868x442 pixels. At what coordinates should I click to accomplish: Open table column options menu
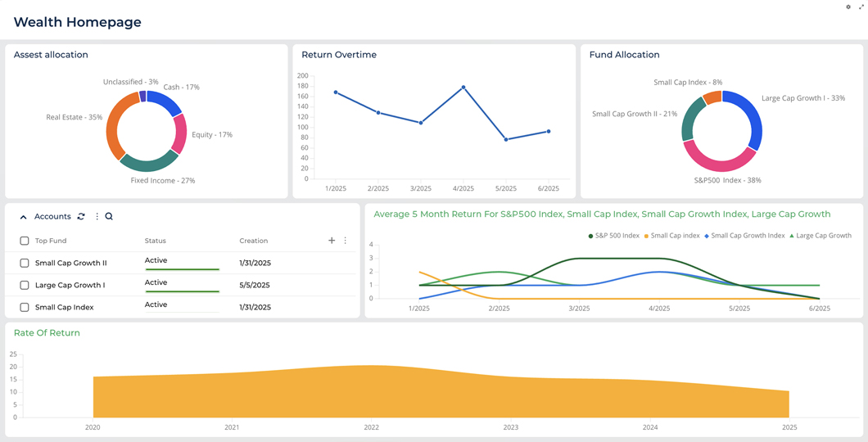click(x=346, y=241)
